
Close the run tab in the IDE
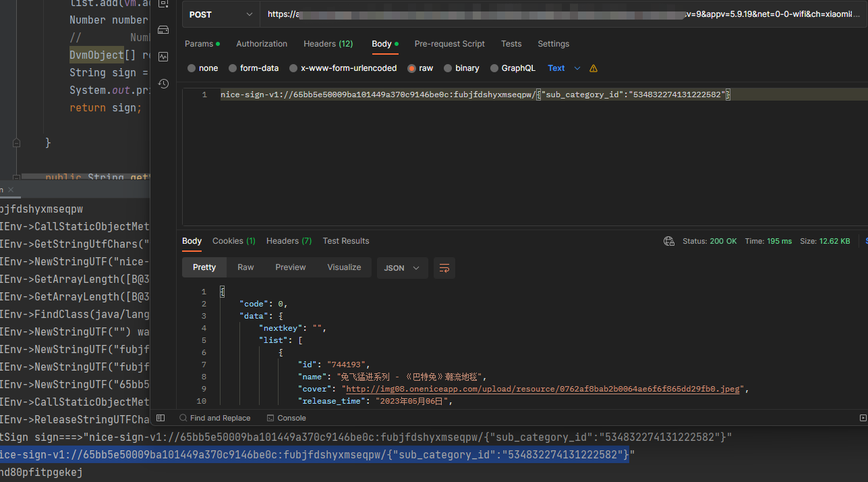11,190
